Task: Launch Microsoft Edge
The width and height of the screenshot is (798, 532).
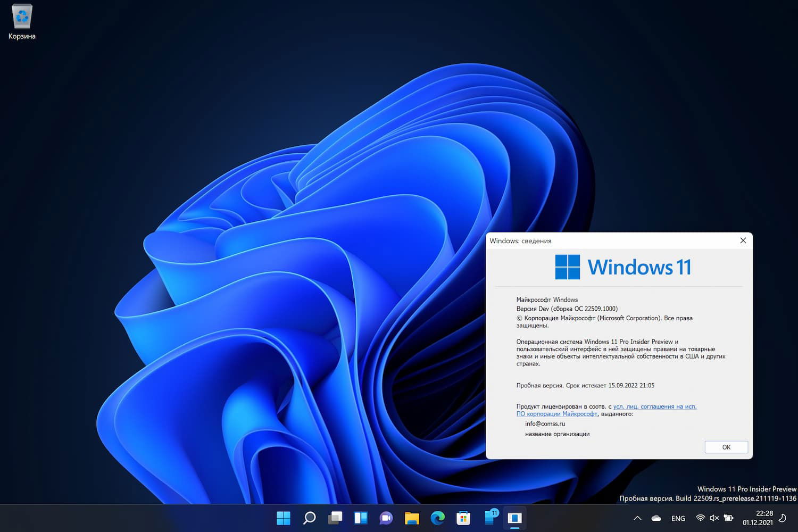Action: [438, 518]
